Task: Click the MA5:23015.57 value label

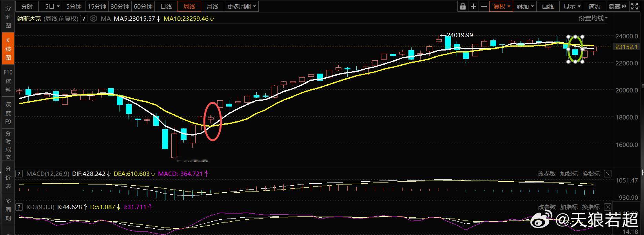Action: click(134, 18)
